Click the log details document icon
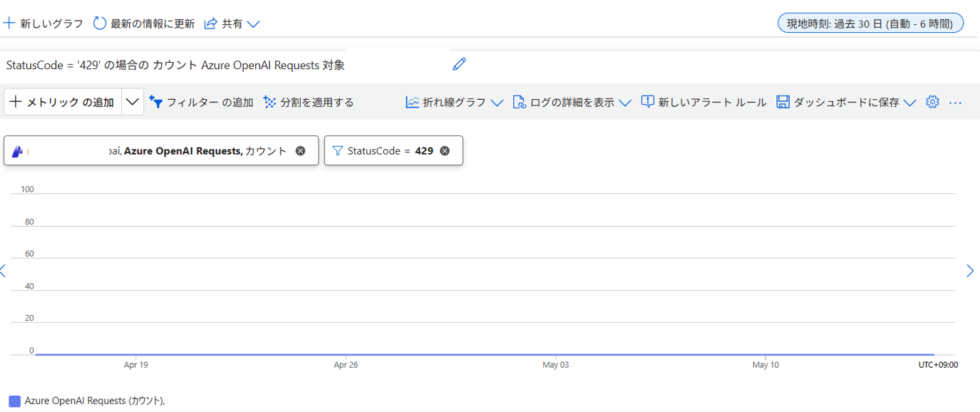Image resolution: width=980 pixels, height=412 pixels. tap(519, 102)
